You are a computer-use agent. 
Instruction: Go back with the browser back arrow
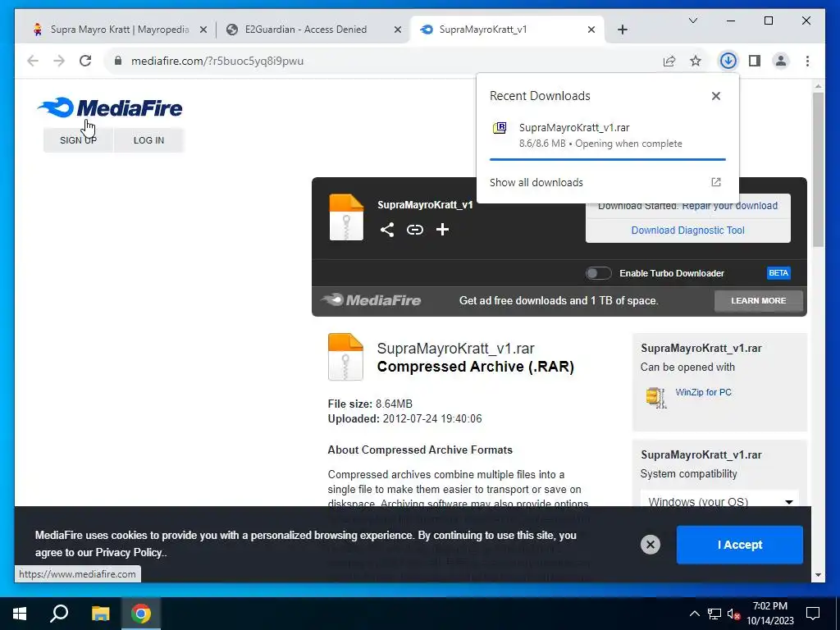click(x=33, y=61)
